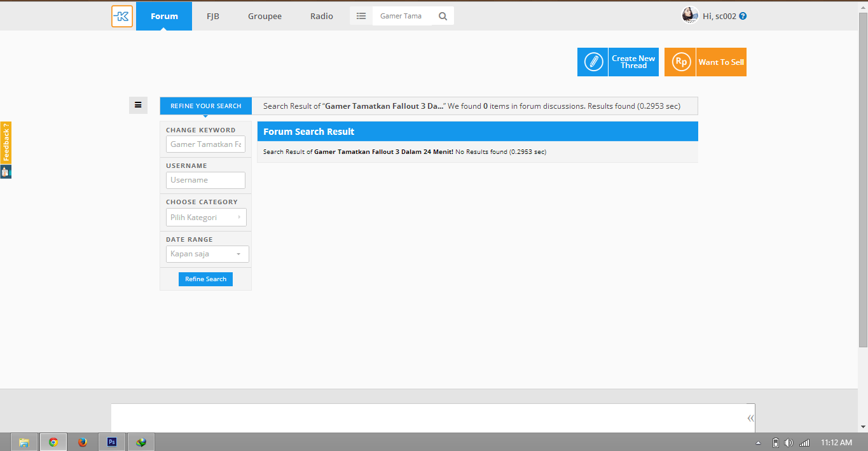Focus the top search box with Gamer Tama

(402, 16)
